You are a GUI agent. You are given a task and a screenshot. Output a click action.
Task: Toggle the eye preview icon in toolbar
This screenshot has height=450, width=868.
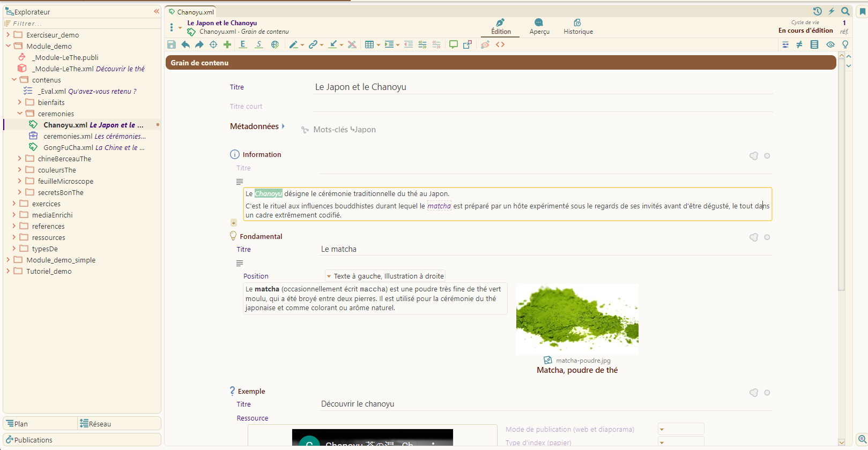click(x=830, y=44)
